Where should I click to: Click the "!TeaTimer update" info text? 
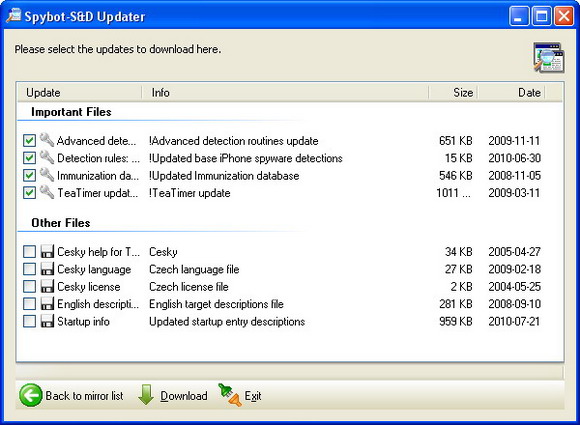189,193
